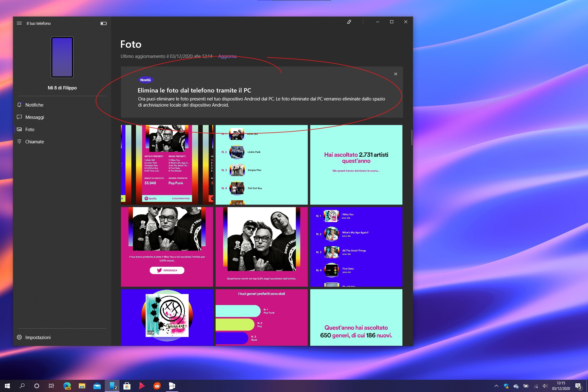Click the Mi 8 phone image

[62, 57]
